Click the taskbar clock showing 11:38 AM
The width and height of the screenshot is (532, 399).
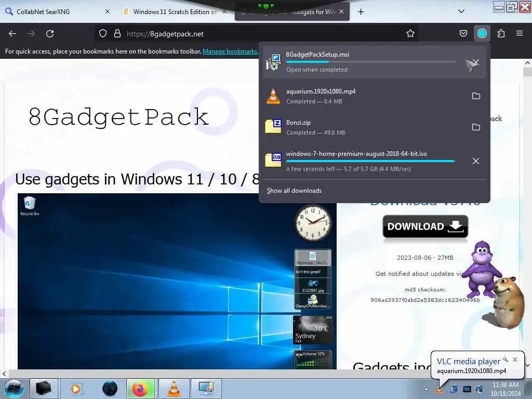pyautogui.click(x=505, y=389)
